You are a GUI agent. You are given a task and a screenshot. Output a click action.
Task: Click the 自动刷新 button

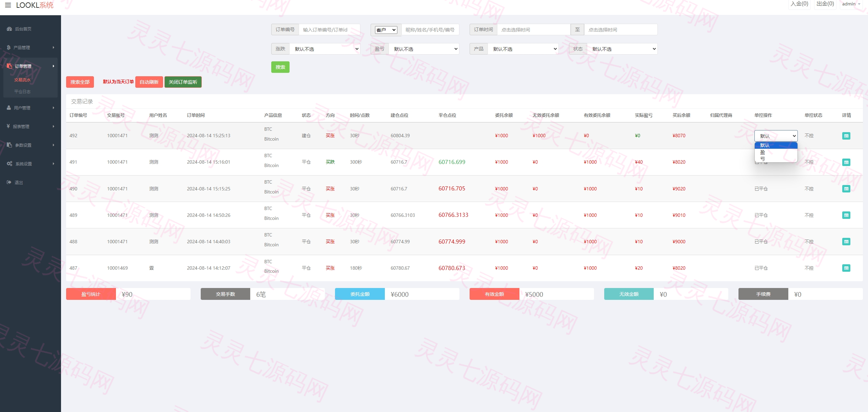149,82
